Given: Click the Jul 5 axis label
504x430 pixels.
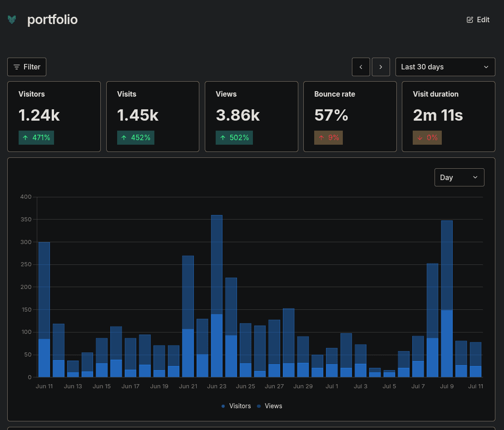Looking at the screenshot, I should click(x=389, y=386).
